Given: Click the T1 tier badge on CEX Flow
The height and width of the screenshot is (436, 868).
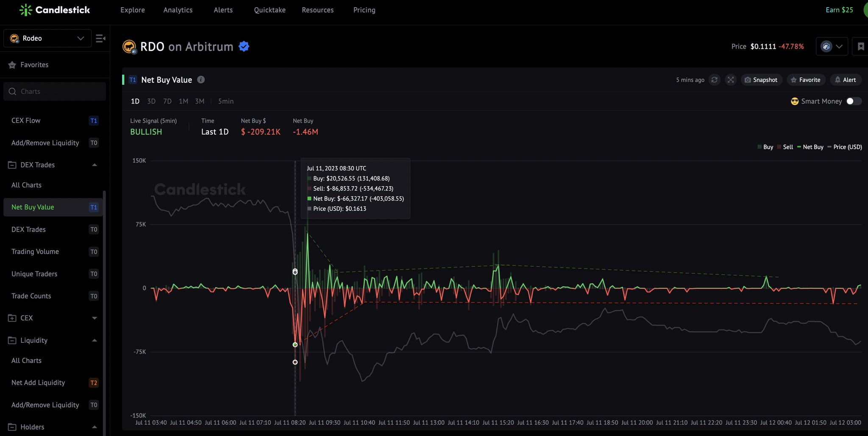Looking at the screenshot, I should (x=94, y=121).
